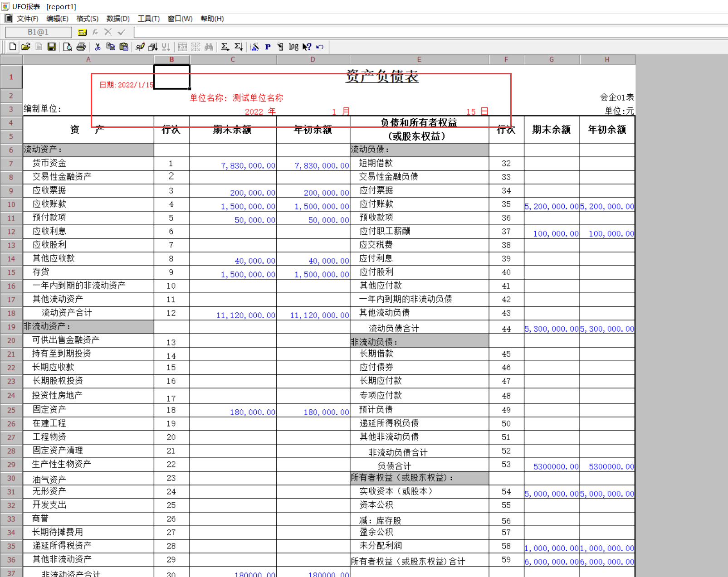Open the 帮助(H) menu
Screen dimensions: 728x577
(x=212, y=19)
